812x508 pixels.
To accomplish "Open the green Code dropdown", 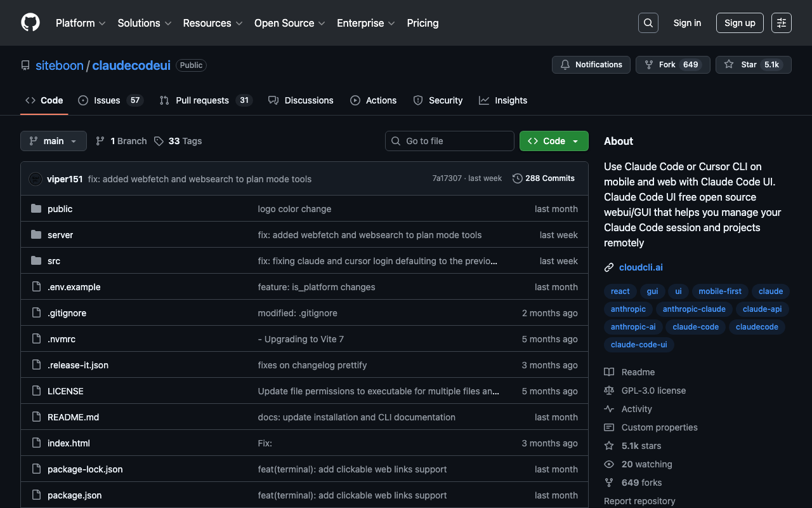I will [x=553, y=141].
